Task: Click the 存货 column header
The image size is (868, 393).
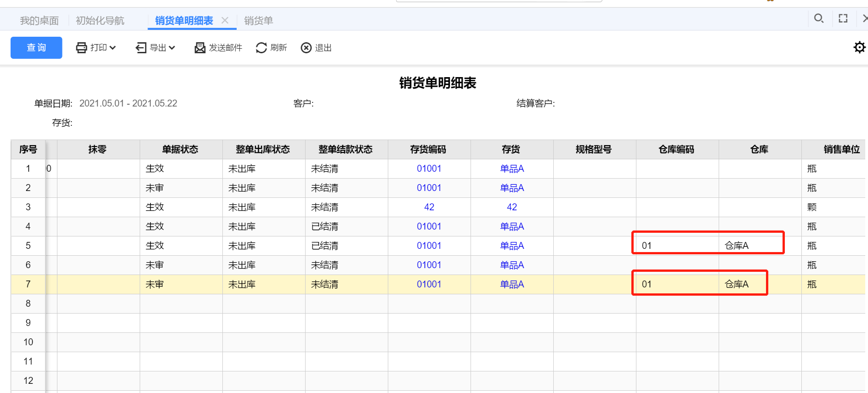Action: point(511,149)
